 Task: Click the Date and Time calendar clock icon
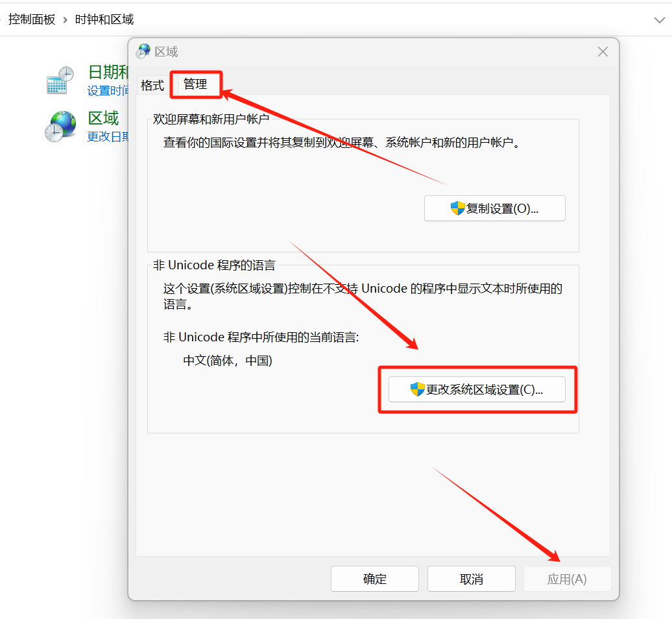pyautogui.click(x=60, y=80)
